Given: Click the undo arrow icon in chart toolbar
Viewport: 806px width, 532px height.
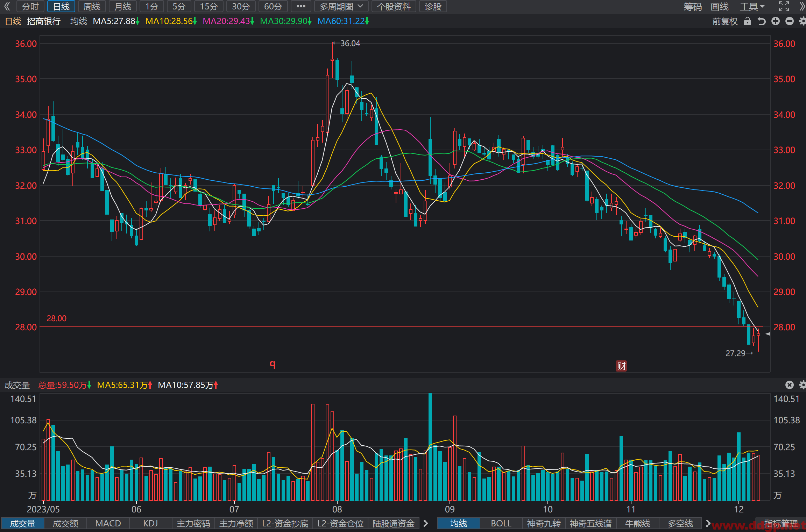Looking at the screenshot, I should tap(762, 21).
